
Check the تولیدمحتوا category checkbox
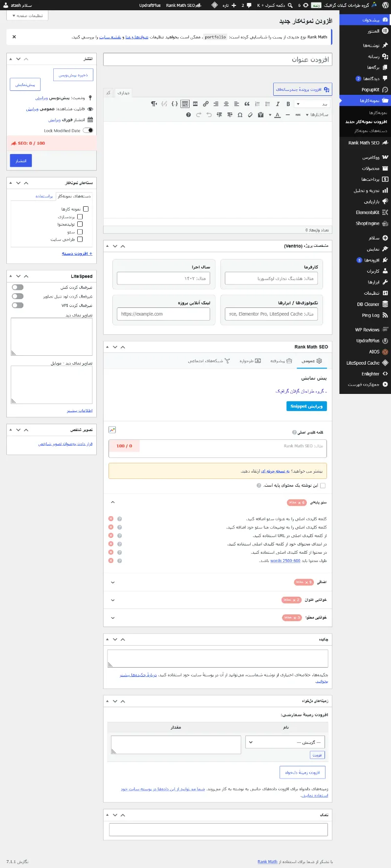click(x=80, y=224)
